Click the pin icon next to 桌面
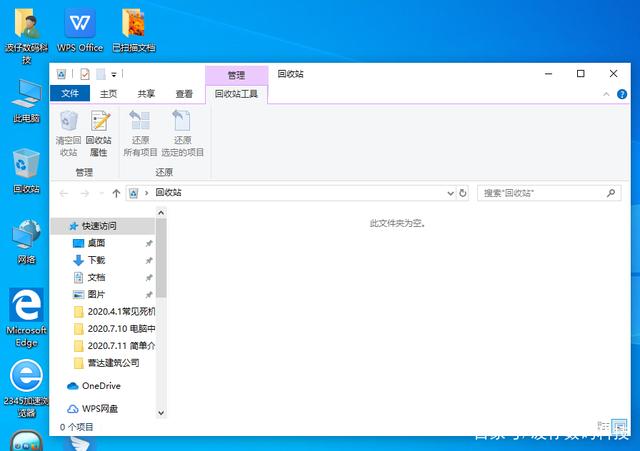This screenshot has height=451, width=640. [149, 243]
